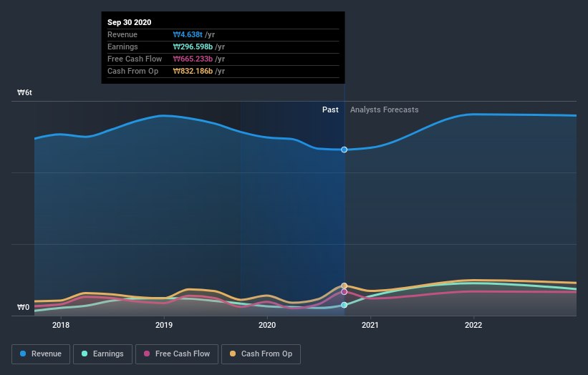588x375 pixels.
Task: Click the ₩296.598b earnings value
Action: [x=193, y=47]
